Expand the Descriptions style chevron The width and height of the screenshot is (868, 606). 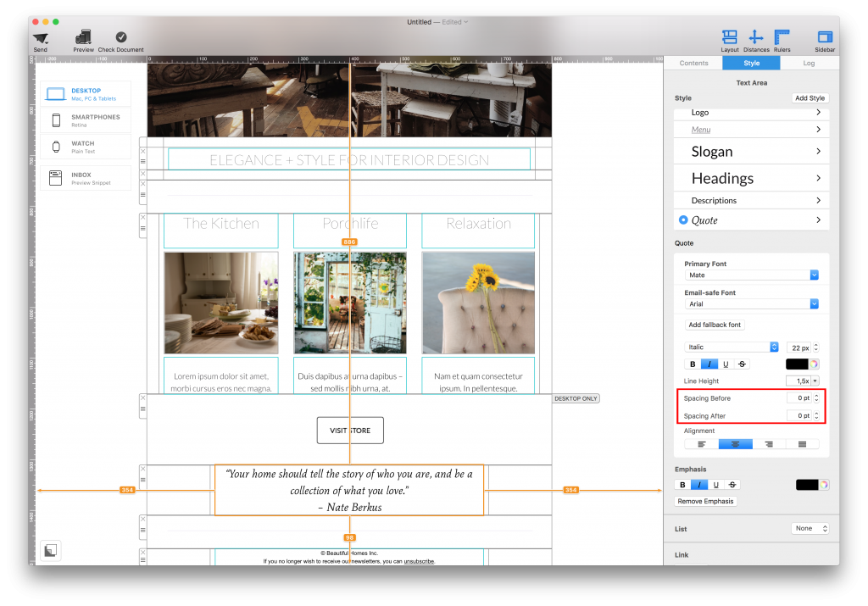click(818, 200)
